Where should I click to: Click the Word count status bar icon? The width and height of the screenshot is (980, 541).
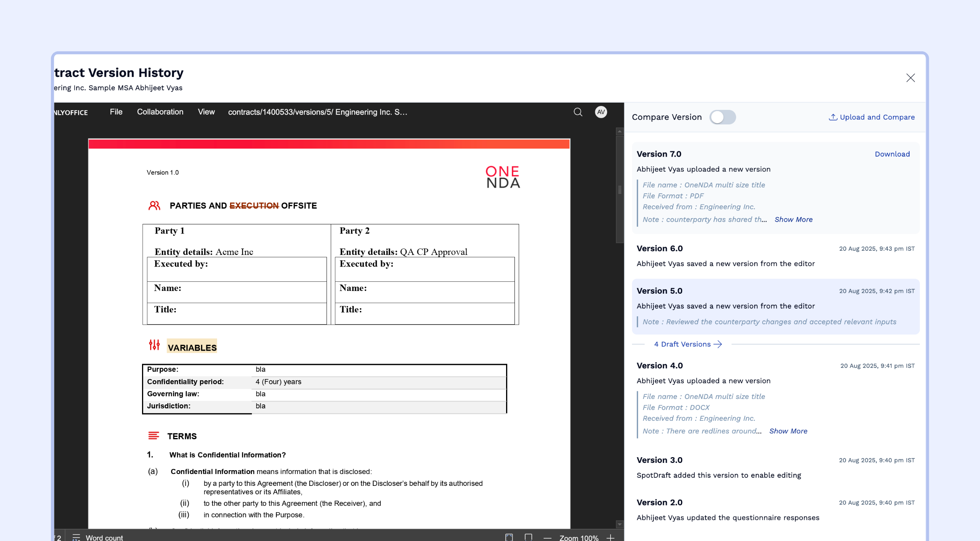click(x=76, y=537)
